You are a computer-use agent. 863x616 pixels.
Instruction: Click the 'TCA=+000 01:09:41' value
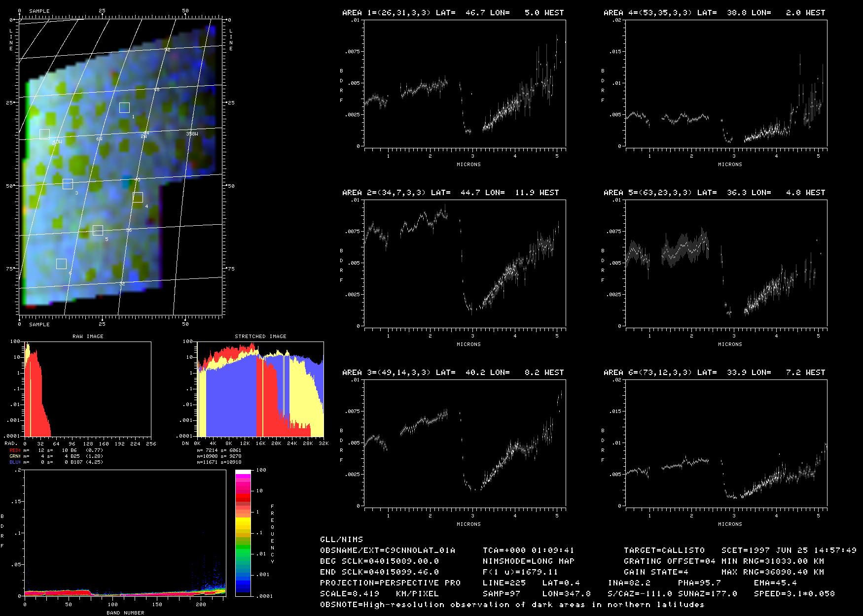[529, 550]
